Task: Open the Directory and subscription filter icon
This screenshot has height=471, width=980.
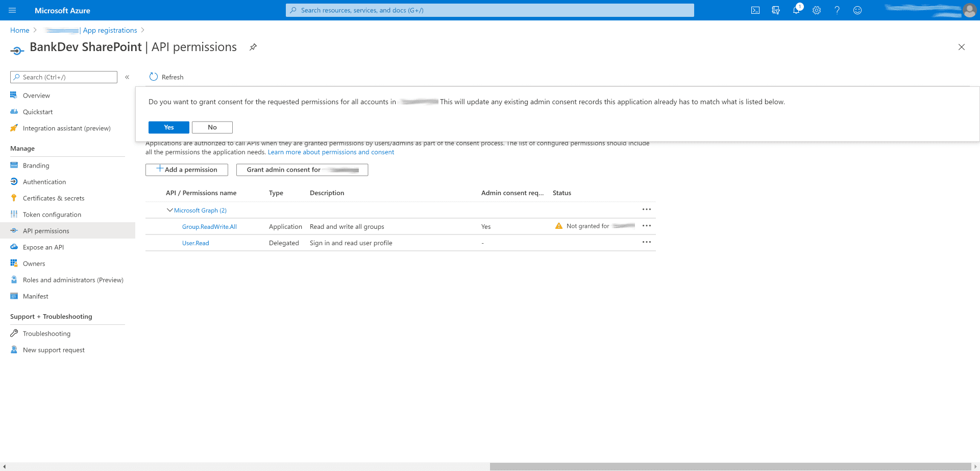Action: pyautogui.click(x=776, y=10)
